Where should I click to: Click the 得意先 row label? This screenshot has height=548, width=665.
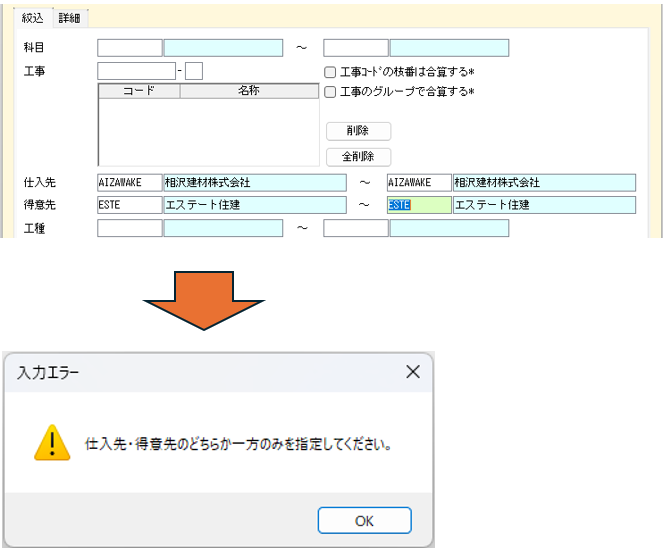pos(39,205)
